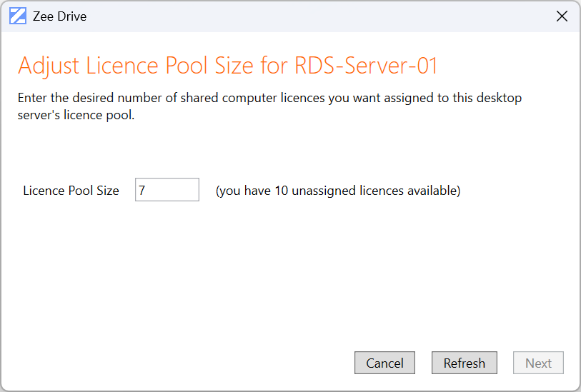The height and width of the screenshot is (392, 581).
Task: Click the unassigned licences availability note
Action: [x=337, y=191]
